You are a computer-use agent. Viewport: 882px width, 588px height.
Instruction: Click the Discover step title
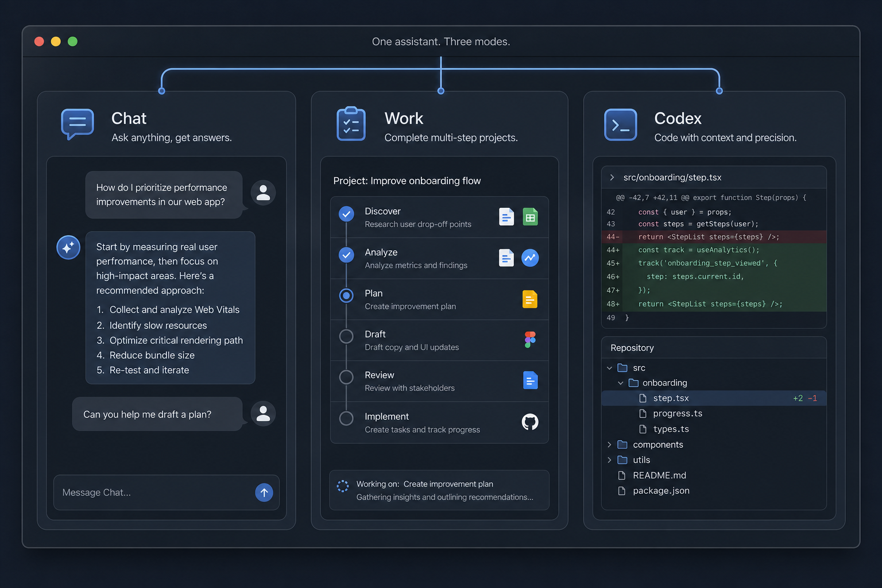point(382,211)
